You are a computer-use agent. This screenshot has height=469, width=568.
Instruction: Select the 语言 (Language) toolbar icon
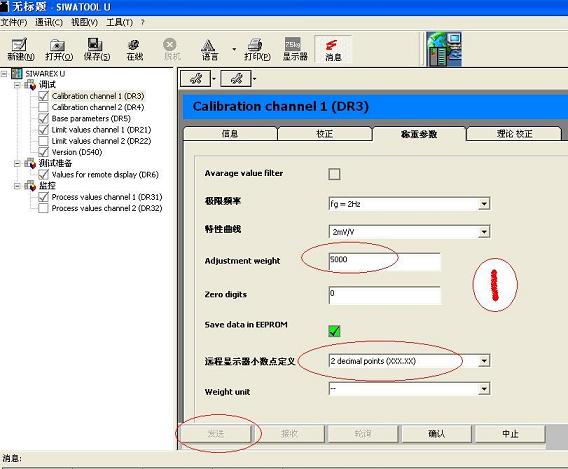click(209, 49)
